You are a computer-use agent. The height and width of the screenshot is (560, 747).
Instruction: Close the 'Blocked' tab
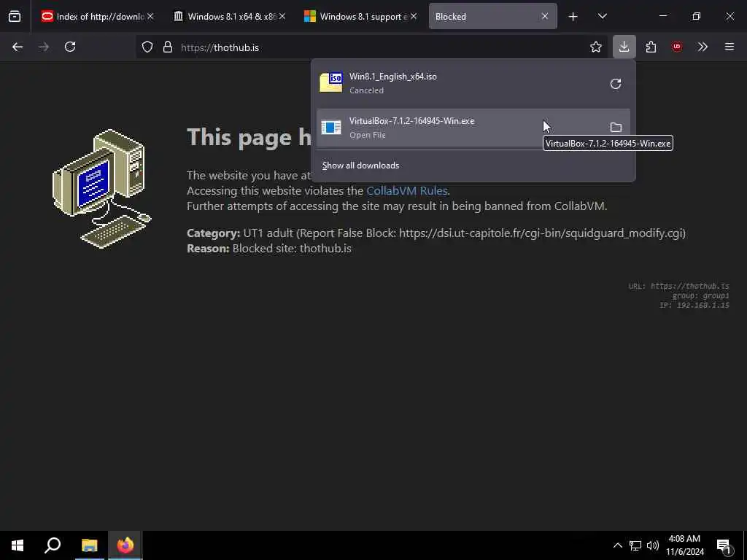(x=544, y=17)
